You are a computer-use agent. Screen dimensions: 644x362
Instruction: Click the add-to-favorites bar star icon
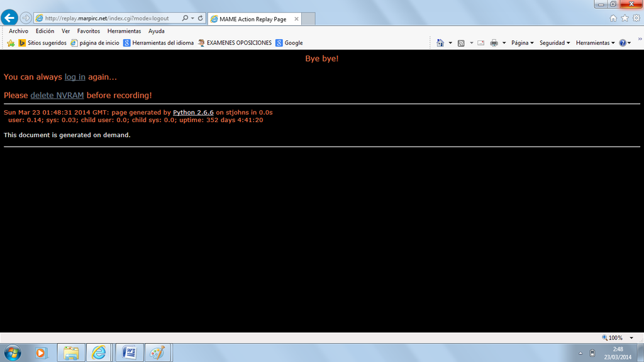tap(11, 43)
